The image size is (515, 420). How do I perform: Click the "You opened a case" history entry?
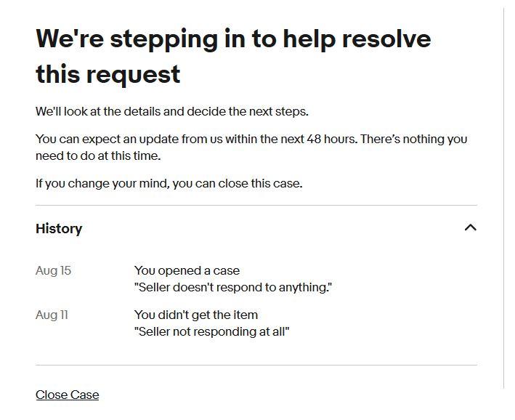[x=187, y=271]
